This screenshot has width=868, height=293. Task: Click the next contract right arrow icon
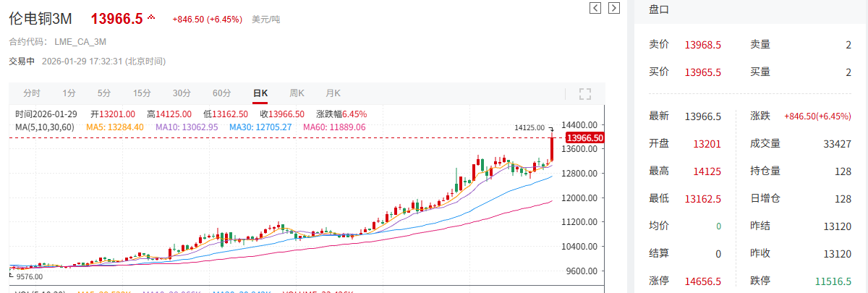(613, 8)
